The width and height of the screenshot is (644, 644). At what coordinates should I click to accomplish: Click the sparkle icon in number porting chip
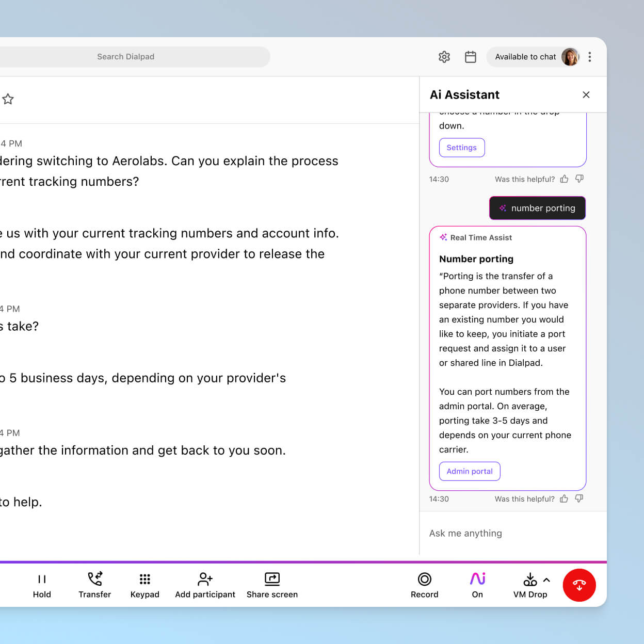[x=503, y=208]
